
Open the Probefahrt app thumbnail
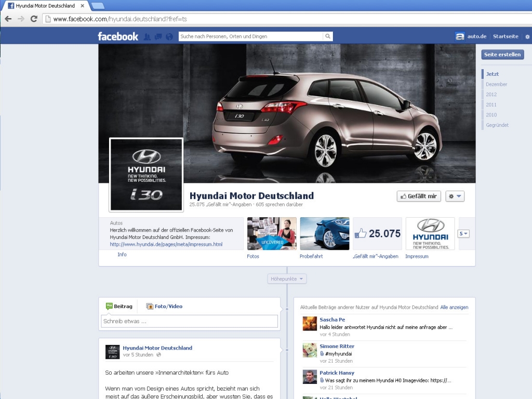[325, 233]
